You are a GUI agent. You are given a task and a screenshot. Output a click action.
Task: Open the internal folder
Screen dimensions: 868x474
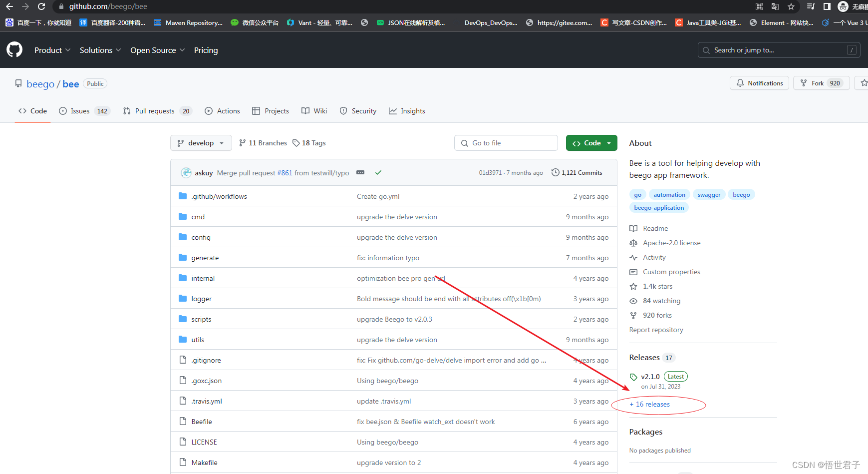[203, 278]
